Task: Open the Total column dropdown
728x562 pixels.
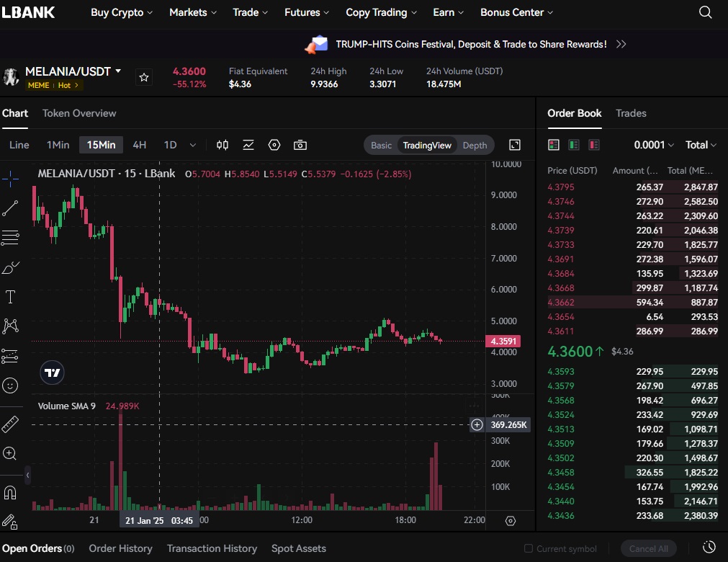Action: click(701, 145)
